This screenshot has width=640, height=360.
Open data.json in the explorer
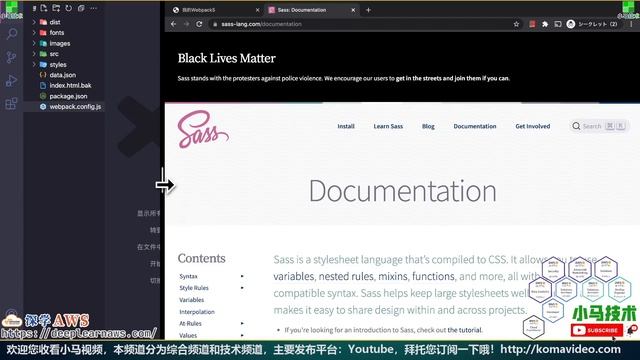pyautogui.click(x=62, y=75)
